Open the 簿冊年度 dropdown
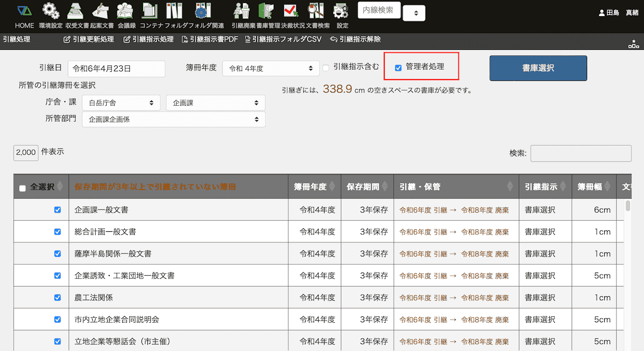644x351 pixels. 271,68
